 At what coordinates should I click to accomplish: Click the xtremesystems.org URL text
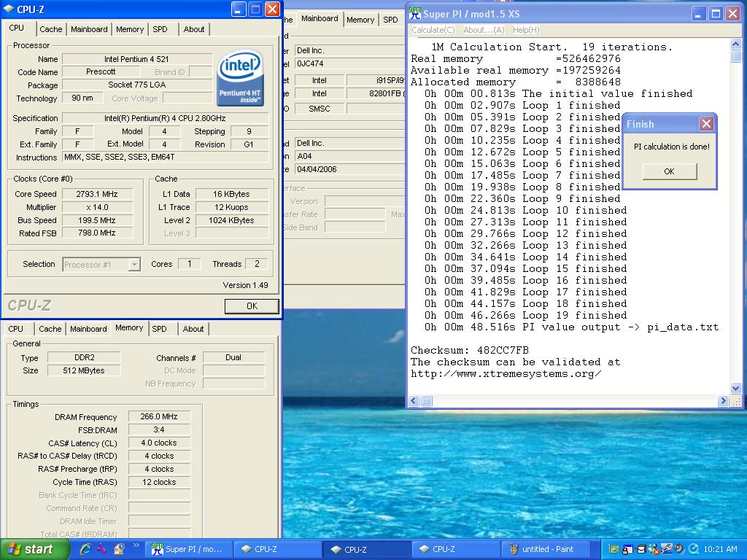(x=506, y=374)
